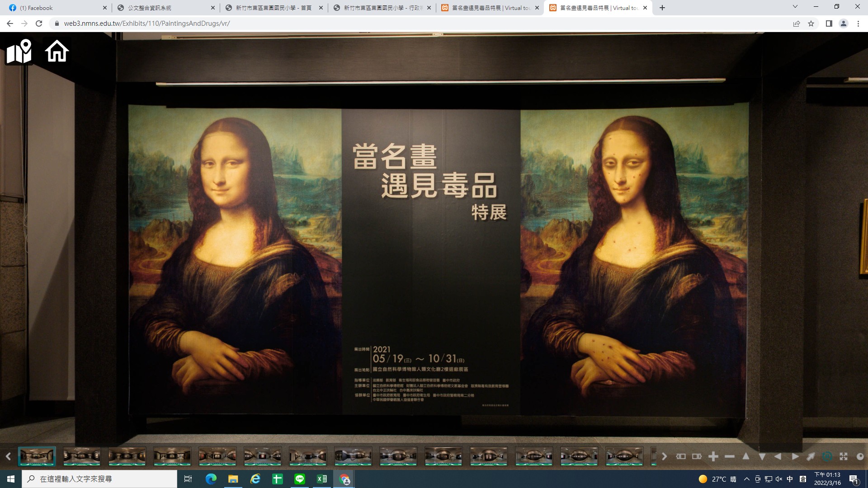Open the Meet Now tray icon

758,479
